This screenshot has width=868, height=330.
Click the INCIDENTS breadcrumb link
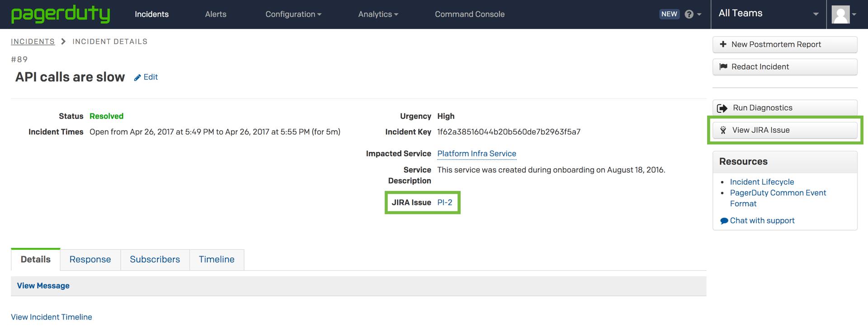(33, 42)
